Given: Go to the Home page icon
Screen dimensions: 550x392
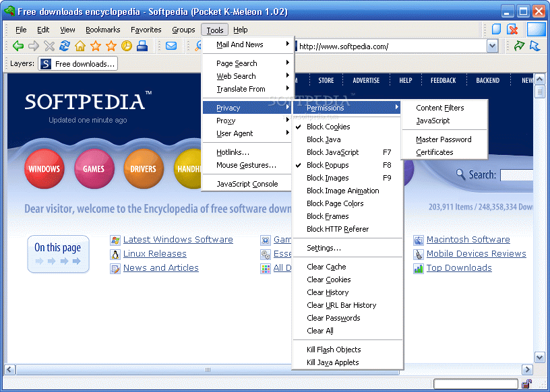Looking at the screenshot, I should click(80, 46).
